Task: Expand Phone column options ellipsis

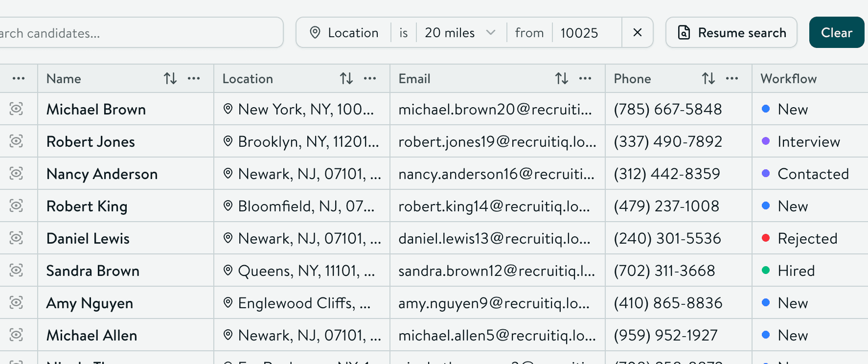Action: tap(732, 78)
